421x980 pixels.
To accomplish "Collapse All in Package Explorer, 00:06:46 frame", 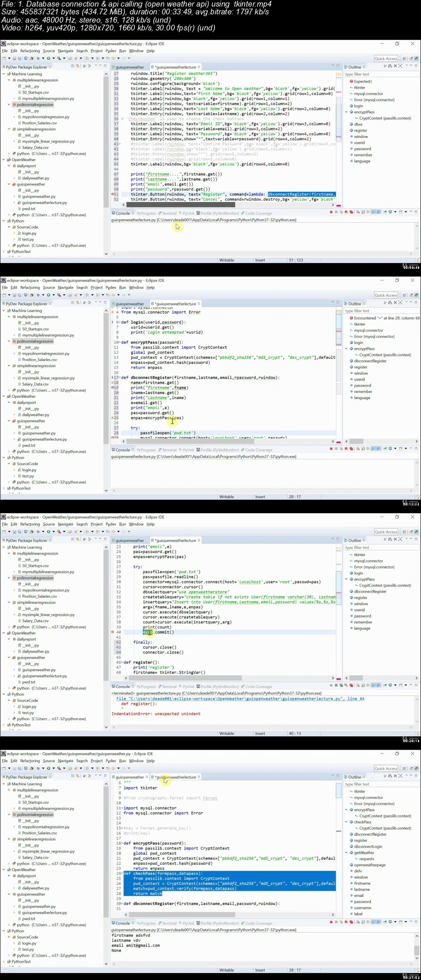I will [73, 66].
